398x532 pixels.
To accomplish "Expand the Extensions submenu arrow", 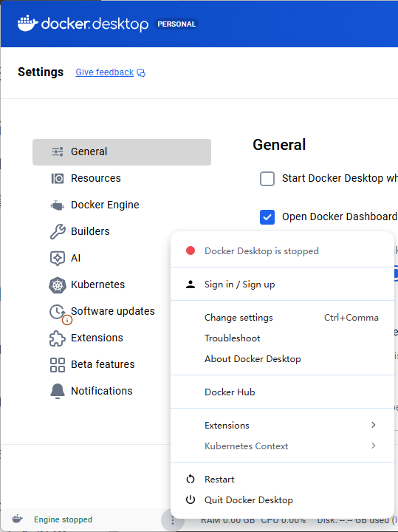I will click(x=373, y=425).
